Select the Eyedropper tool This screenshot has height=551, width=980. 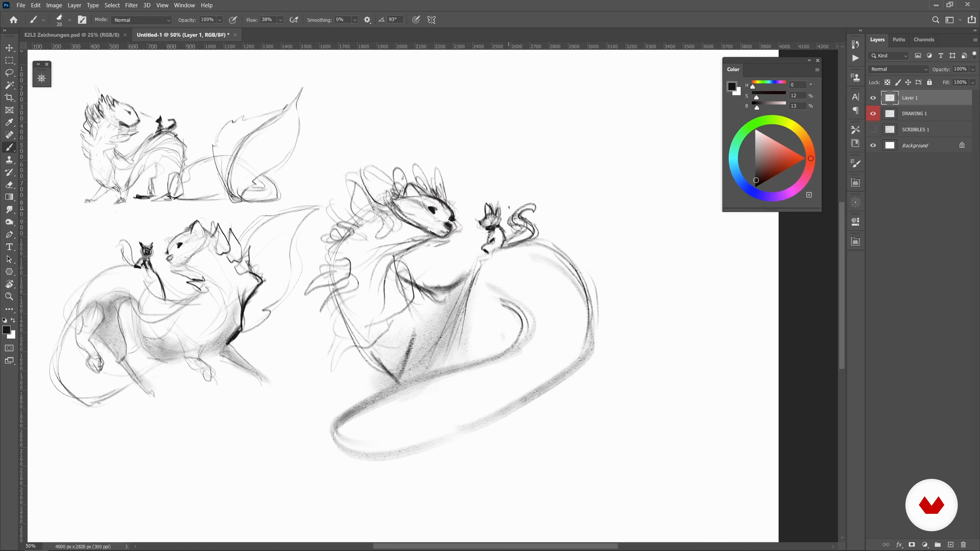pyautogui.click(x=9, y=122)
